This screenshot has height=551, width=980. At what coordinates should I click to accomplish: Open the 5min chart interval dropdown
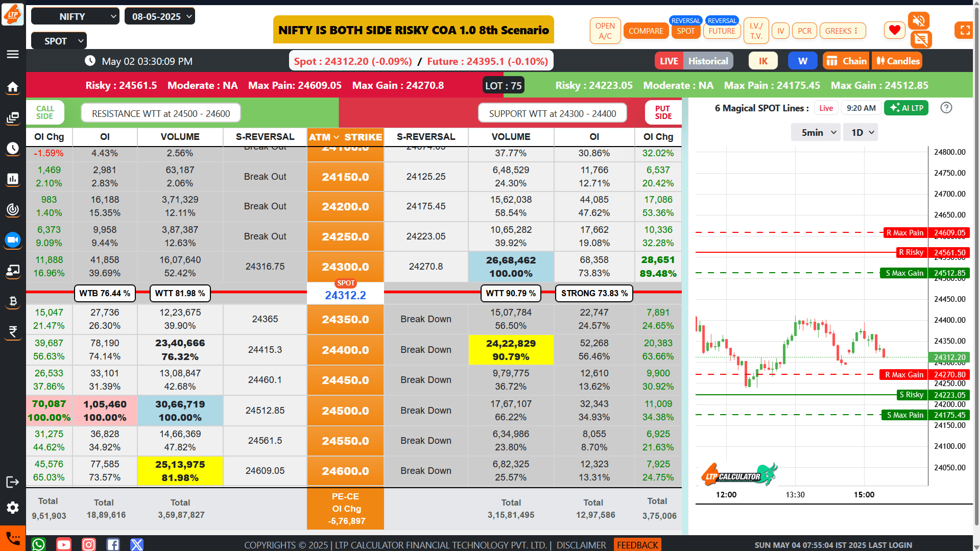coord(815,132)
